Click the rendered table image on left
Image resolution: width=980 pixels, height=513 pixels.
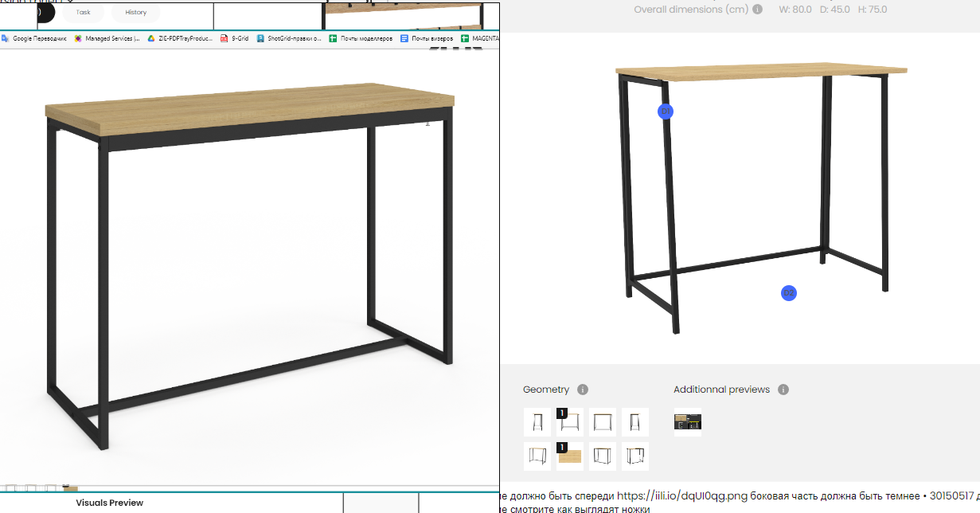(x=250, y=267)
